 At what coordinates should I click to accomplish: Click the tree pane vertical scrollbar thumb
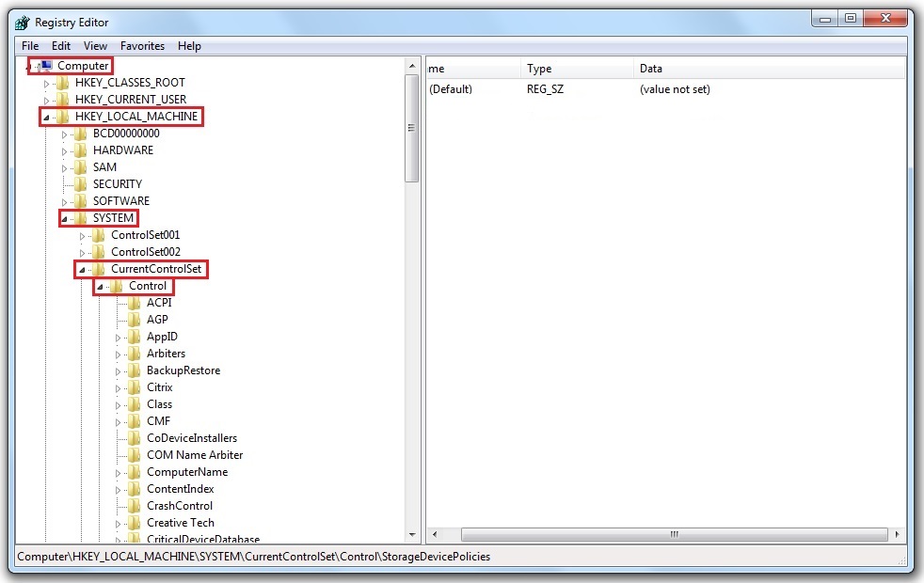tap(412, 128)
